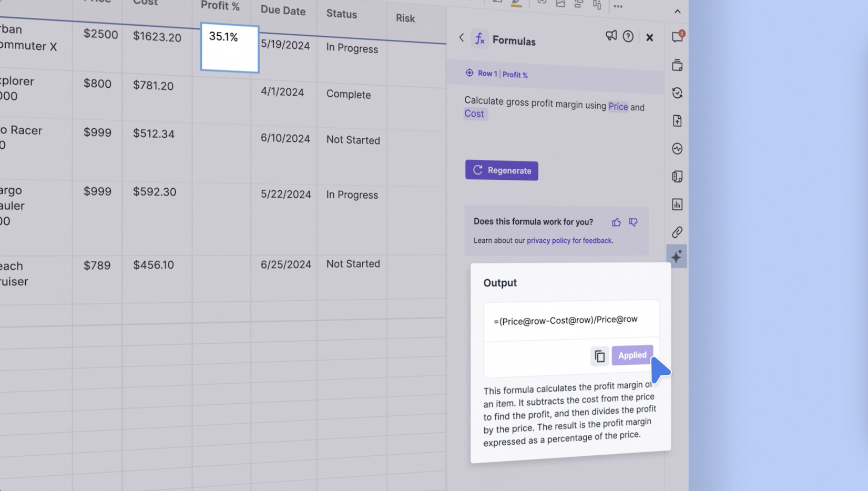Click the formula output text field
The image size is (868, 491).
pyautogui.click(x=571, y=320)
